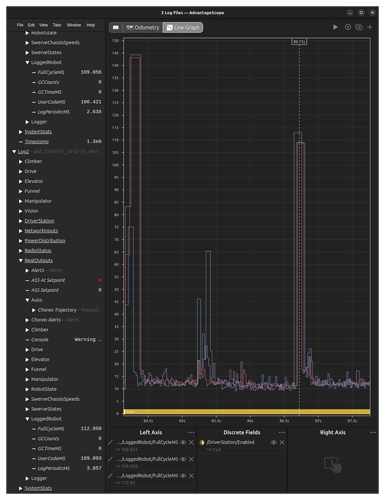The image size is (385, 500).
Task: Open the Left Axis options menu
Action: (x=191, y=432)
